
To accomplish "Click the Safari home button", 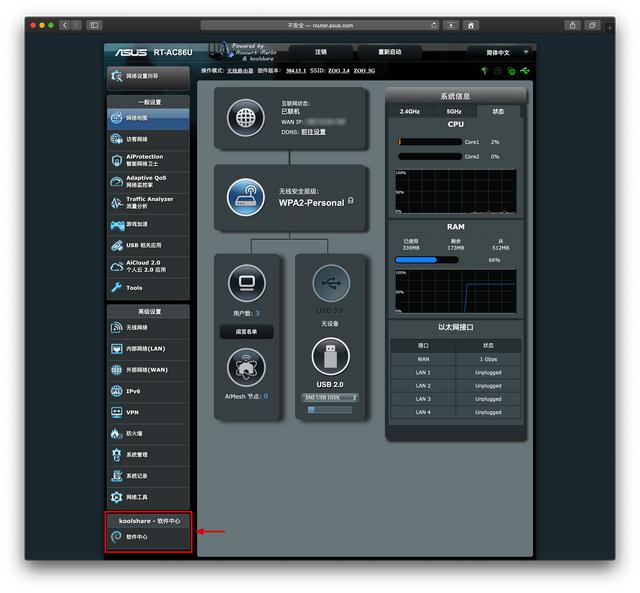I will coord(471,25).
